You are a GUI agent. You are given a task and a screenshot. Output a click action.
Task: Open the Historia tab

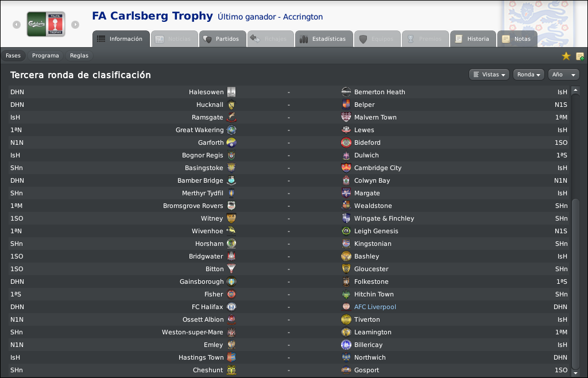[473, 39]
